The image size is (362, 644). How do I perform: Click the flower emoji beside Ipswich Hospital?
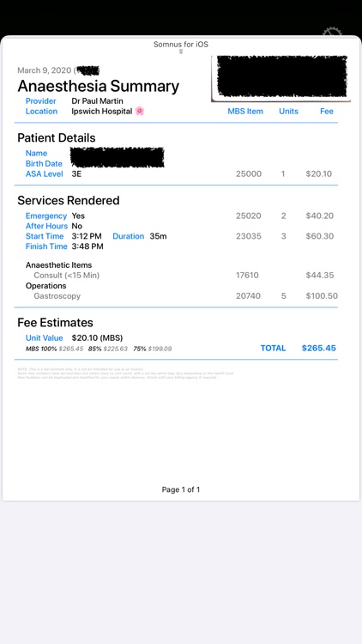pyautogui.click(x=140, y=111)
